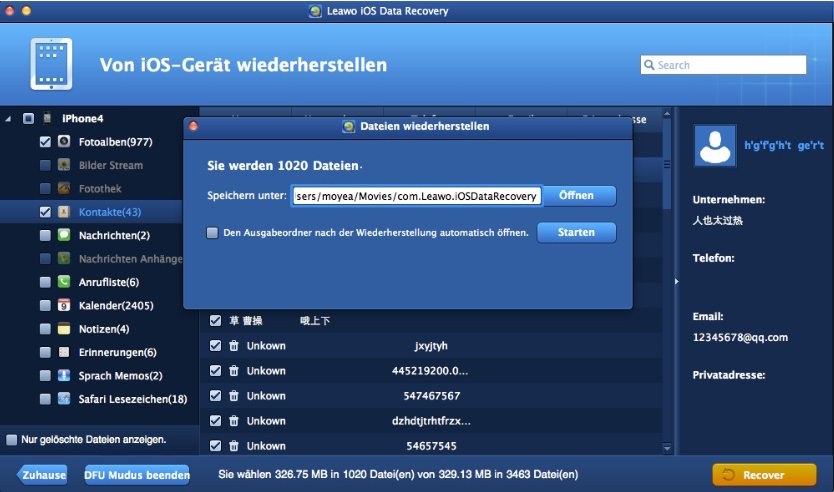Check the Anrufliste(6) checkbox
The image size is (834, 492).
point(45,282)
